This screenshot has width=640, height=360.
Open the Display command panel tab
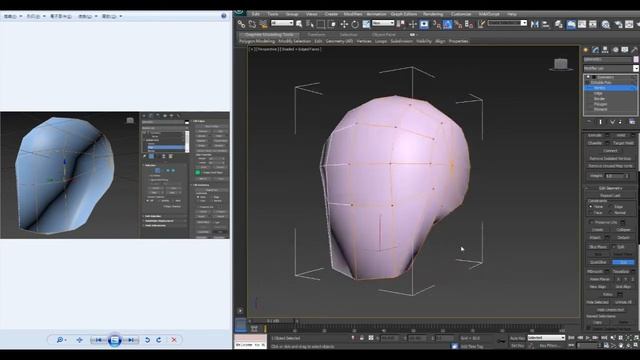tap(625, 50)
